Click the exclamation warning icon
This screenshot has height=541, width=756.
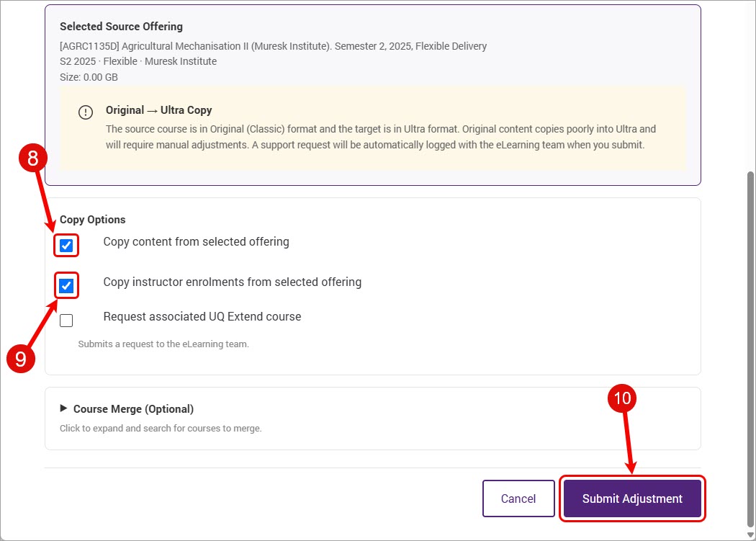point(86,112)
